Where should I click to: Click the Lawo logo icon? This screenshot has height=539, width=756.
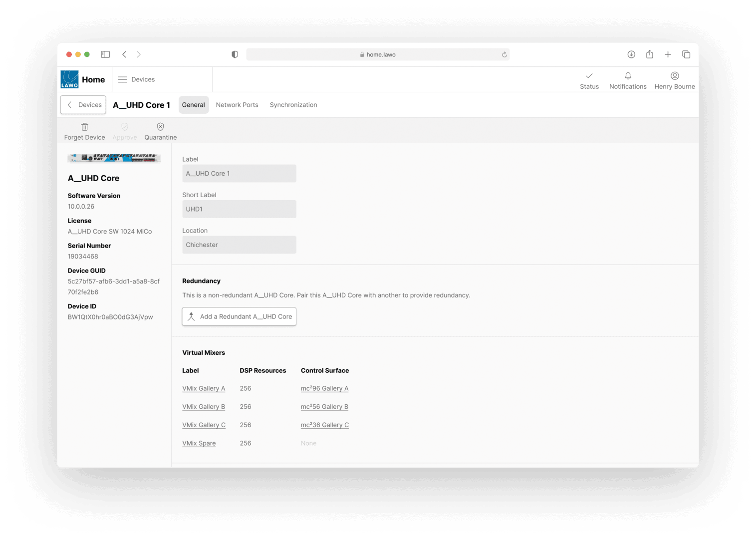70,79
